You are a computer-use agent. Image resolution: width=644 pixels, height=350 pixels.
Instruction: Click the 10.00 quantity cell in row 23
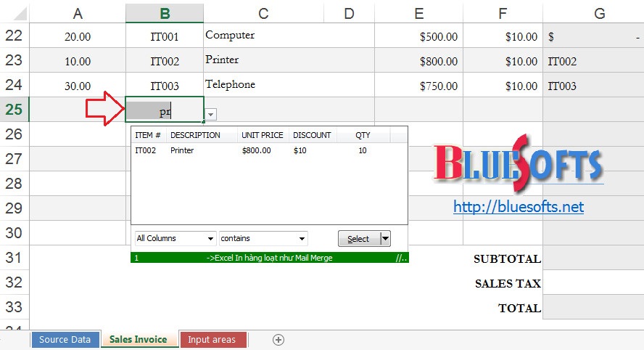click(x=78, y=61)
